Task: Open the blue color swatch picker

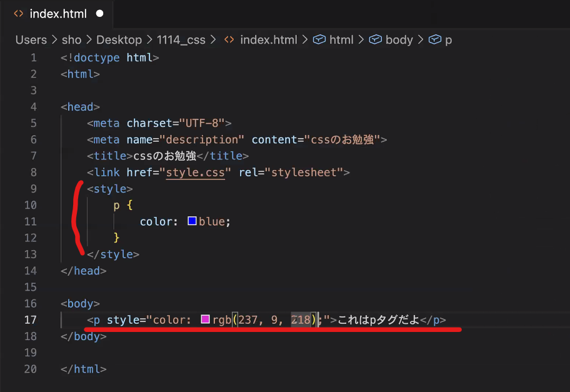Action: point(192,221)
